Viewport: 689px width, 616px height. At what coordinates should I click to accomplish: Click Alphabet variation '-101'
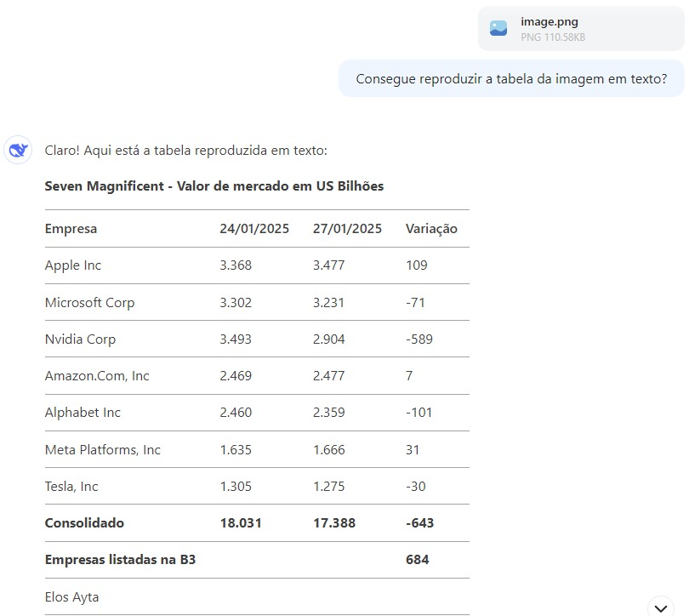(x=419, y=413)
